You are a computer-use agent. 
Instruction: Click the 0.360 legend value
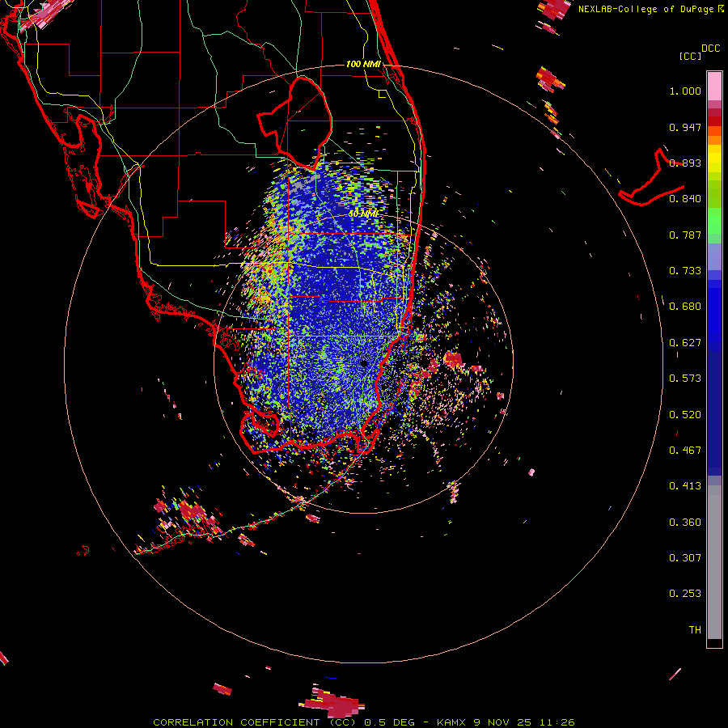tap(685, 523)
